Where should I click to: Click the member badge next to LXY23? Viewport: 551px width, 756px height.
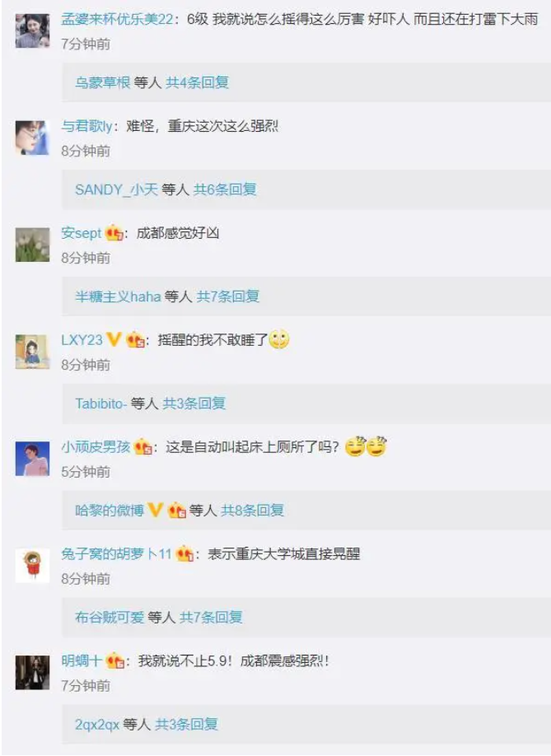[135, 340]
